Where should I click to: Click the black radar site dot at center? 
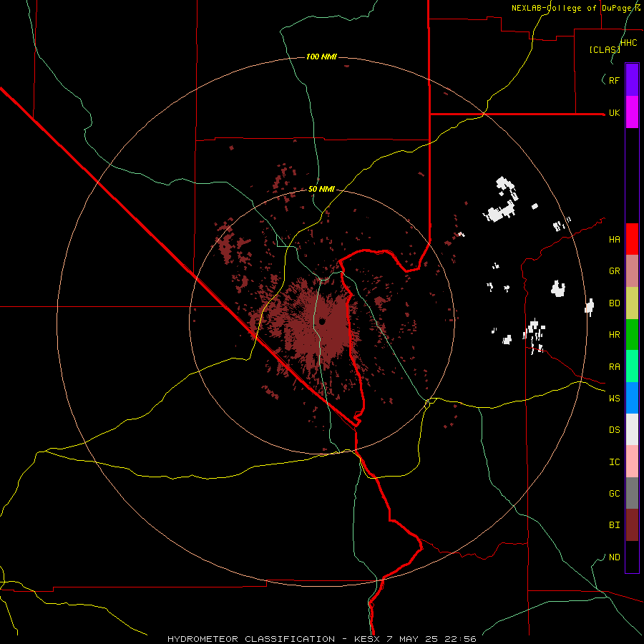coord(321,321)
